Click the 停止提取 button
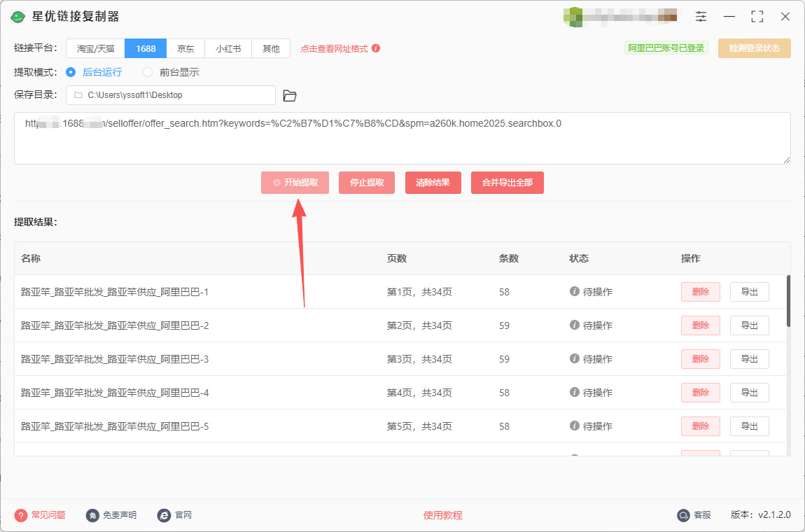805x532 pixels. [367, 183]
